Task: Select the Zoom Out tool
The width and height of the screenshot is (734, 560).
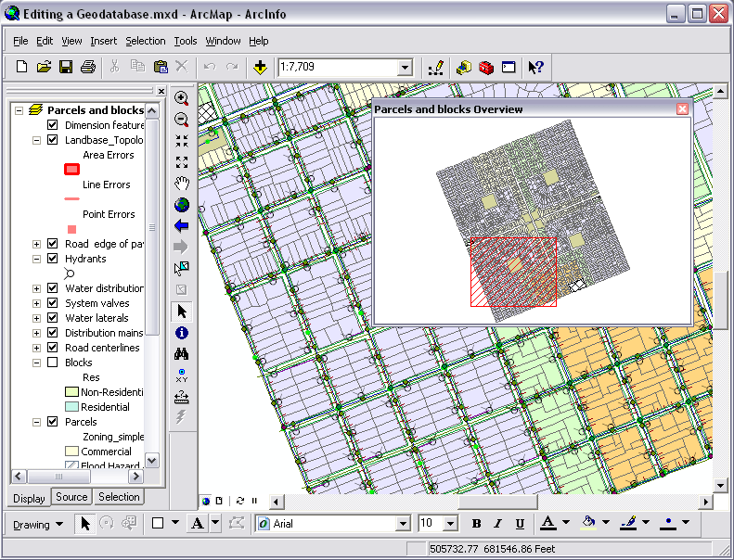Action: pyautogui.click(x=182, y=120)
